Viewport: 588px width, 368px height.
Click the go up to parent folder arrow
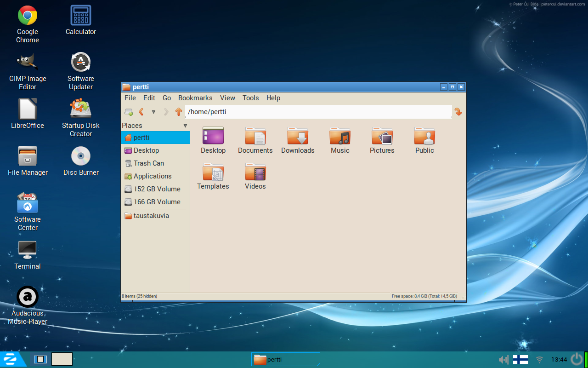[x=179, y=112]
